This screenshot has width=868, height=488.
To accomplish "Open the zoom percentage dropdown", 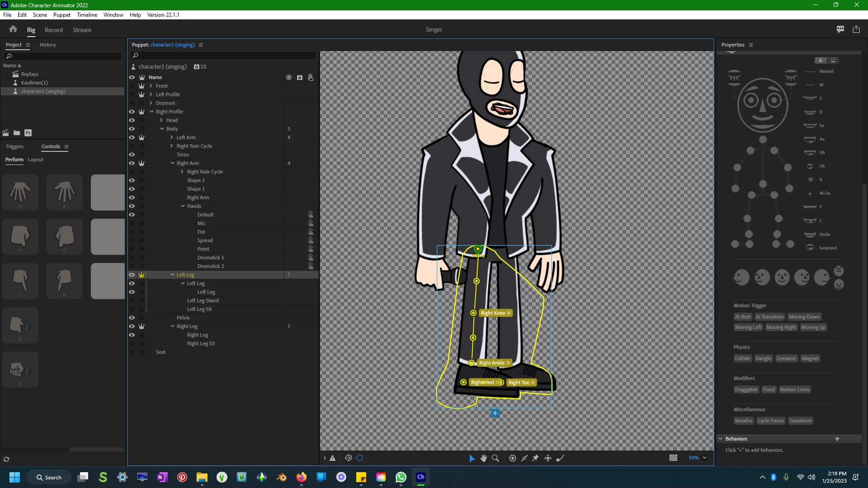I will 704,458.
